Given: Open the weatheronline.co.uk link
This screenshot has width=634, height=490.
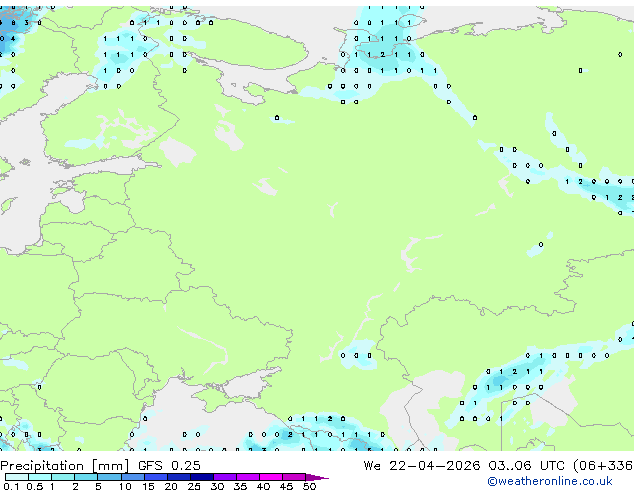Looking at the screenshot, I should point(550,481).
